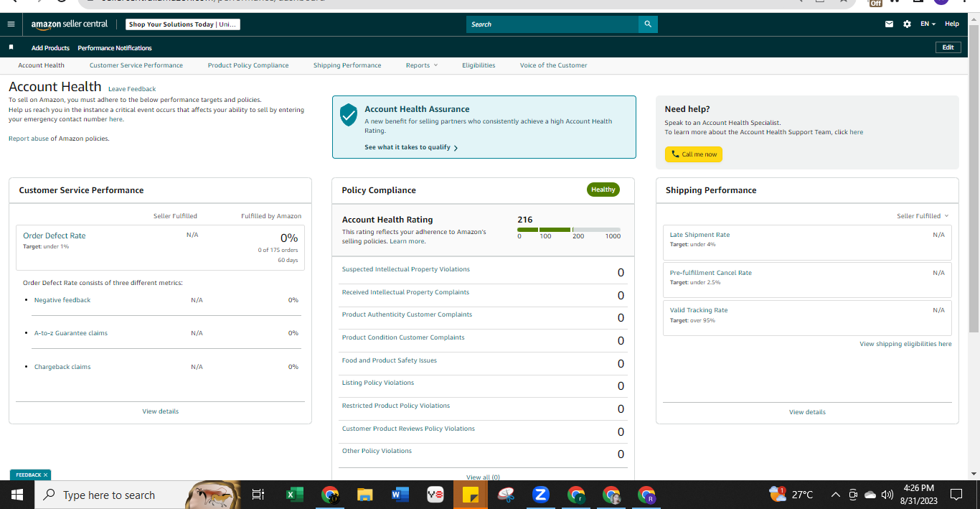The width and height of the screenshot is (980, 509).
Task: Open Shipping Performance tab
Action: [x=347, y=65]
